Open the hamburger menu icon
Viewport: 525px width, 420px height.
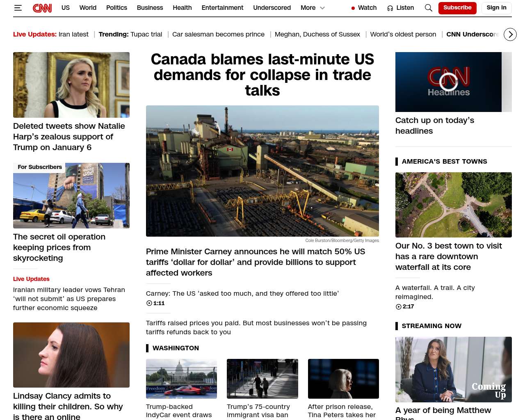pyautogui.click(x=18, y=8)
